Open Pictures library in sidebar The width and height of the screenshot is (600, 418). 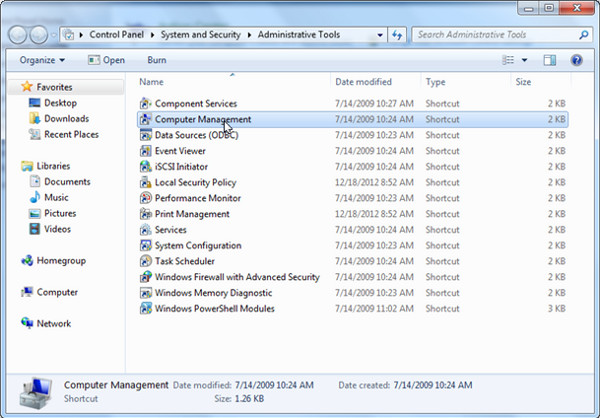(60, 213)
